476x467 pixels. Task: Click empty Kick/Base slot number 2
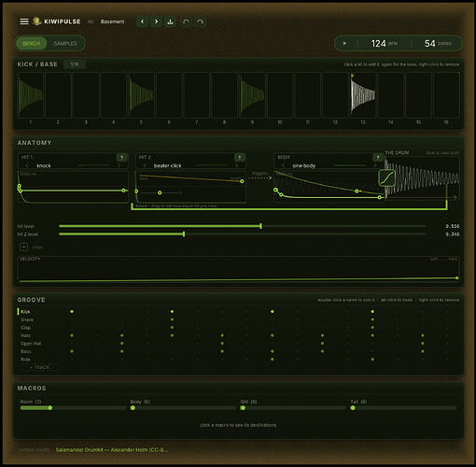pyautogui.click(x=58, y=95)
